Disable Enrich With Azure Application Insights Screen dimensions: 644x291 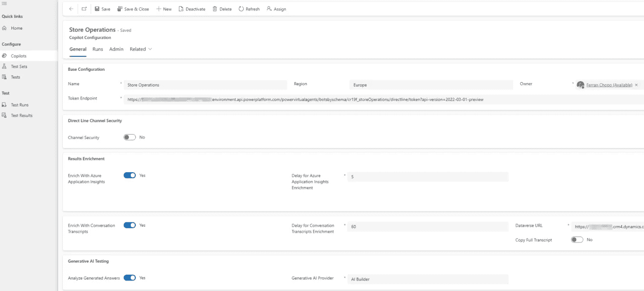[x=130, y=175]
